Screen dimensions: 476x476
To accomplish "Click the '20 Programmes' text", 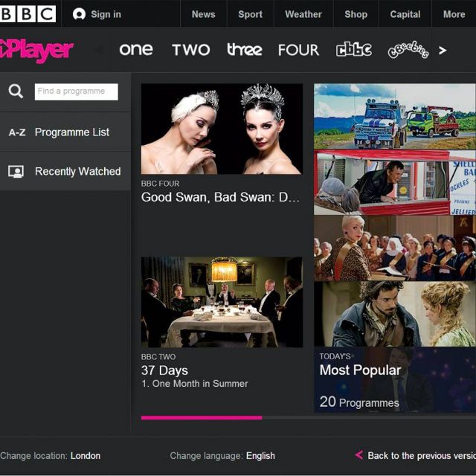I will pyautogui.click(x=359, y=402).
